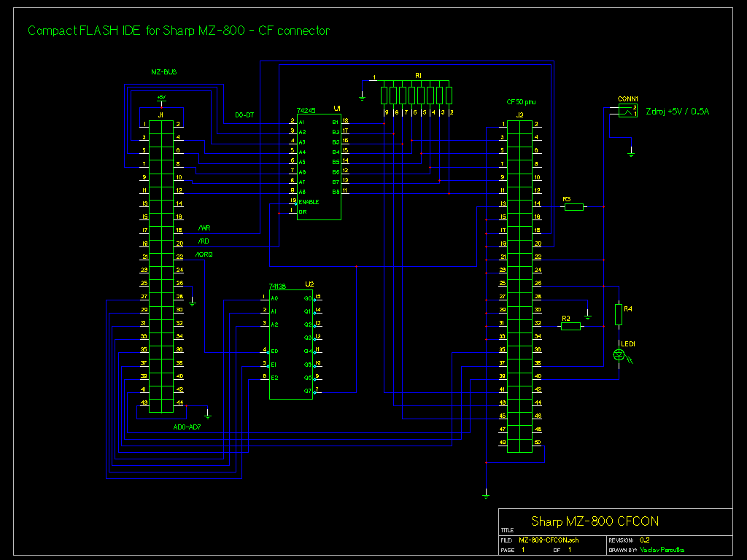Click the D0-D7 bus label
This screenshot has width=747, height=560.
[x=244, y=115]
